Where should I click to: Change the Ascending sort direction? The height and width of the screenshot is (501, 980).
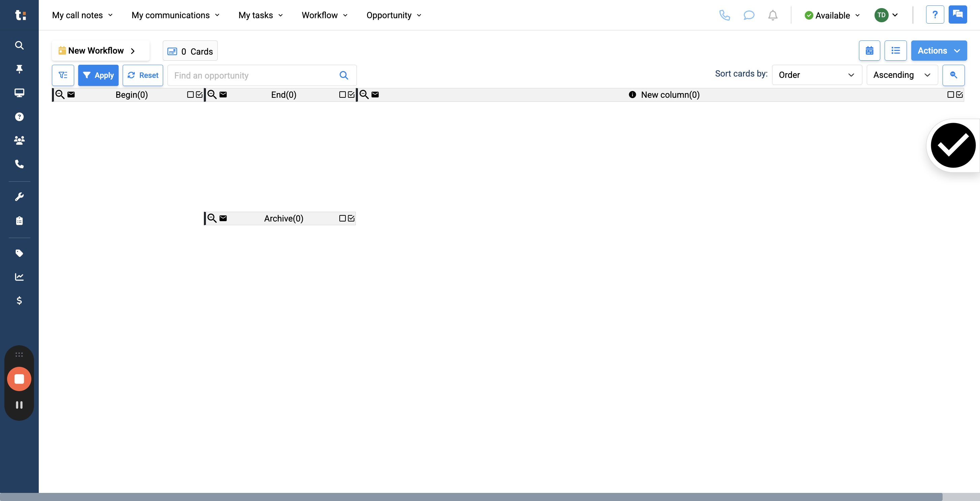(902, 75)
